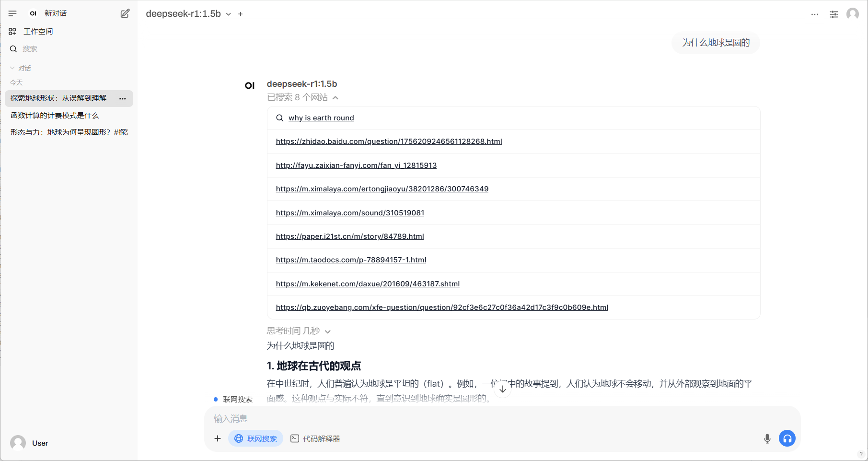Open the 'why is earth round' search query
Screen dimensions: 868x461
[x=321, y=118]
